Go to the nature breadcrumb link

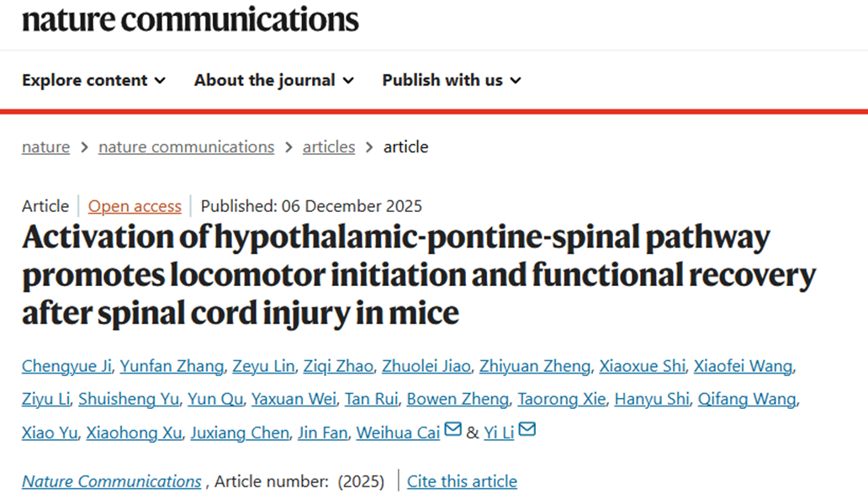tap(46, 146)
